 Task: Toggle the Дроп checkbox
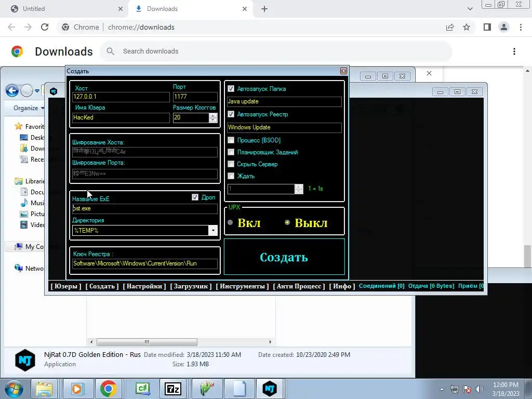(195, 197)
